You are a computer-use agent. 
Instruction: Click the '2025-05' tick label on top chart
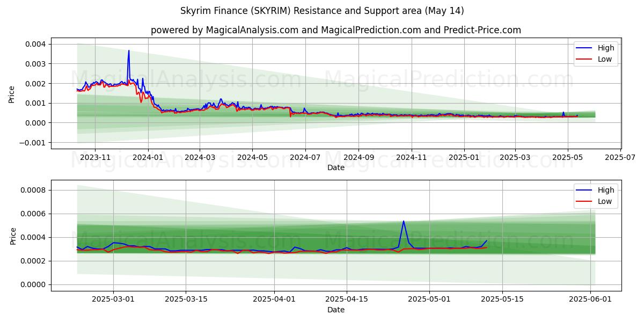567,157
